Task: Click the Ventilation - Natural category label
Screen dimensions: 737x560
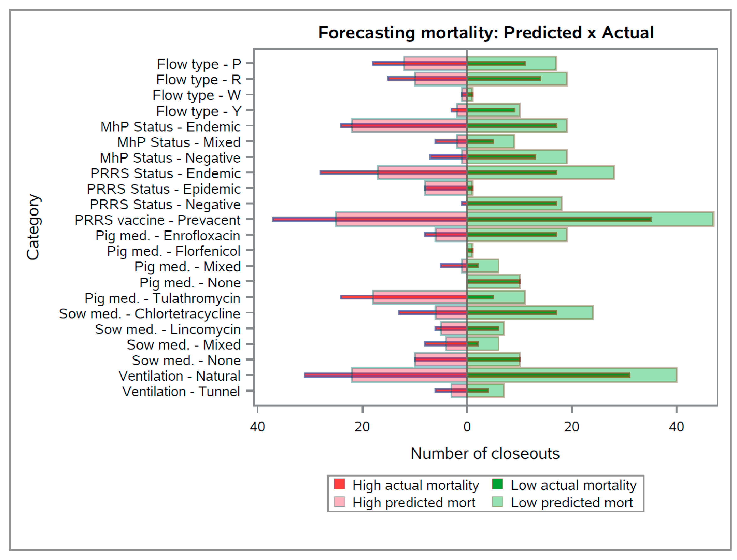Action: tap(179, 376)
